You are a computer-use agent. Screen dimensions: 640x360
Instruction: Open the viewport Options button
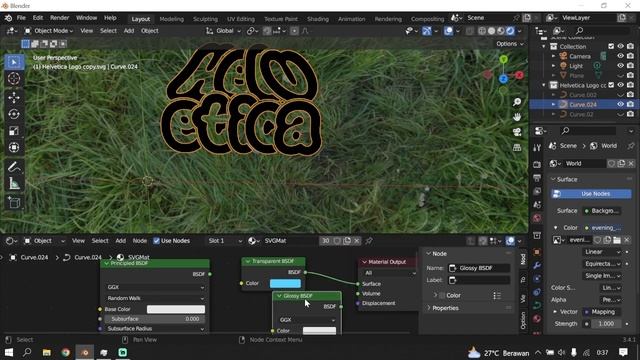[x=510, y=44]
